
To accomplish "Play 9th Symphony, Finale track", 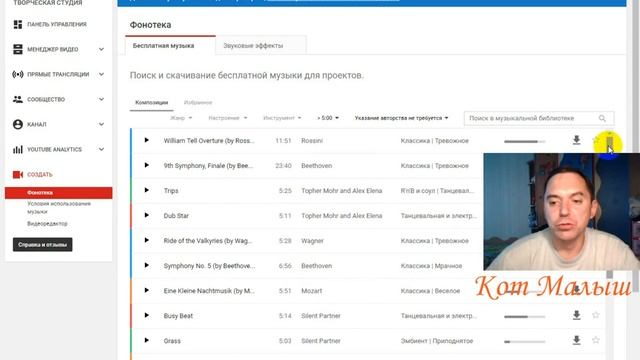I will (x=147, y=165).
